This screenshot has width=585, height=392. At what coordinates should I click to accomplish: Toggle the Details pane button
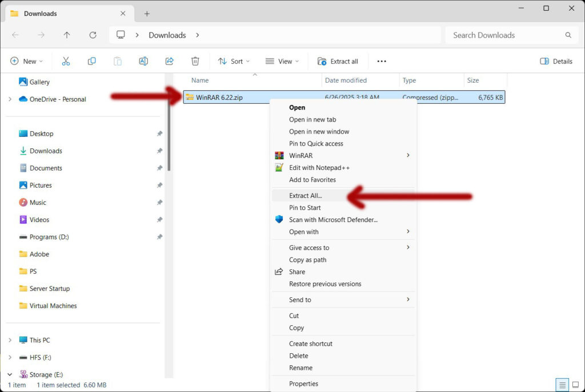click(x=556, y=61)
